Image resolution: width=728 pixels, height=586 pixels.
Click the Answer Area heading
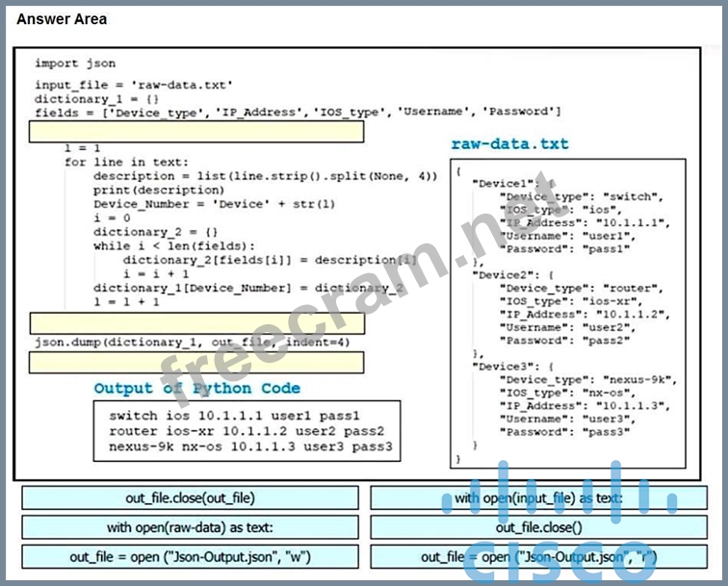pyautogui.click(x=62, y=19)
